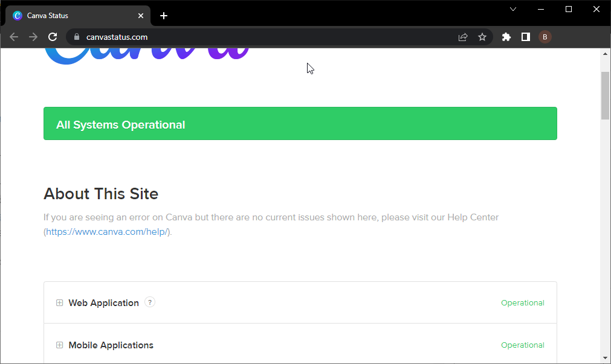Reload the Canva Status page
The width and height of the screenshot is (611, 364).
[53, 37]
